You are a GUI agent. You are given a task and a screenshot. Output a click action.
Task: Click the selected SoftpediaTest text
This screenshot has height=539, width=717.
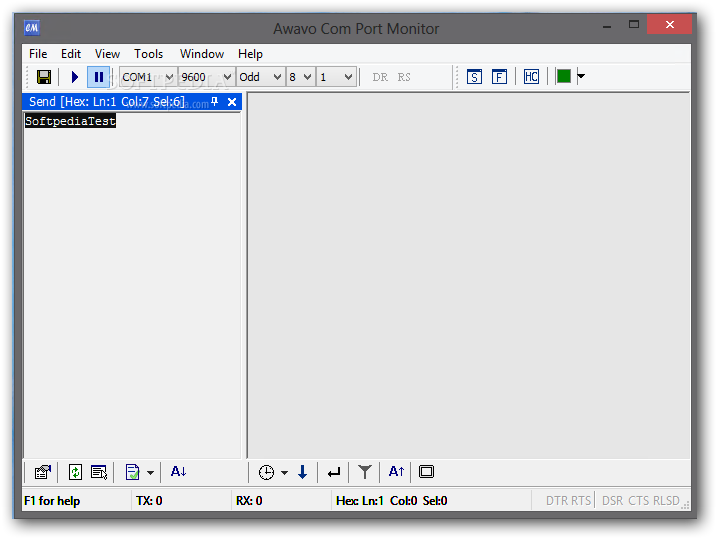point(70,121)
